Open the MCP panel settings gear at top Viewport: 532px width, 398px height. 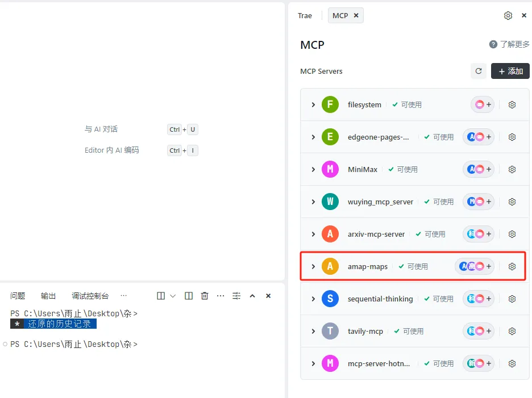click(x=508, y=15)
